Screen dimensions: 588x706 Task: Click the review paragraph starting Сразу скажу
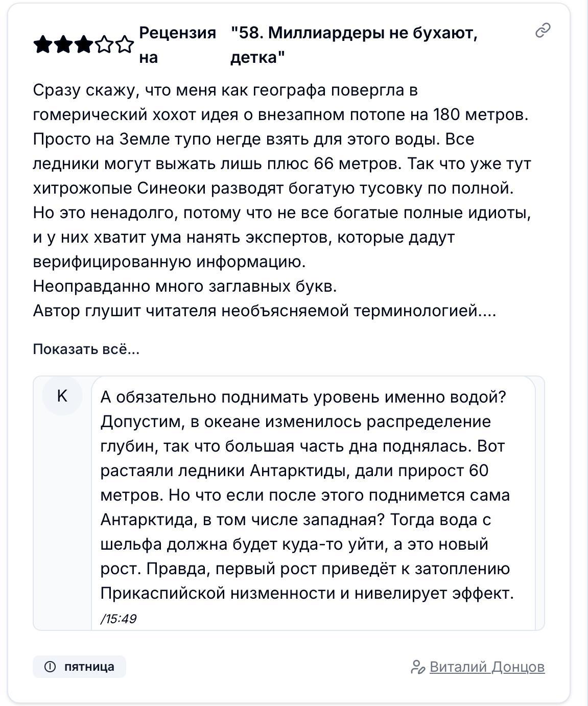click(283, 176)
